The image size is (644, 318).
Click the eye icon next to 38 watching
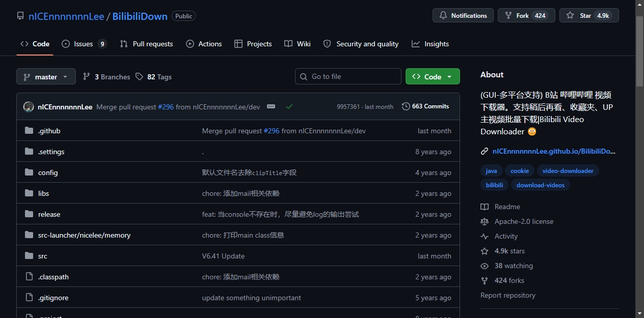click(x=485, y=266)
